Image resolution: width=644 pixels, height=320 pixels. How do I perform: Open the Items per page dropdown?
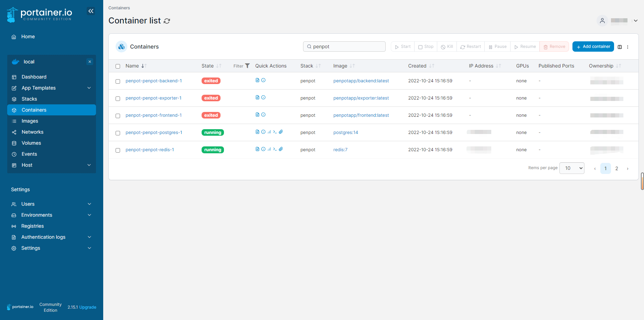click(571, 168)
